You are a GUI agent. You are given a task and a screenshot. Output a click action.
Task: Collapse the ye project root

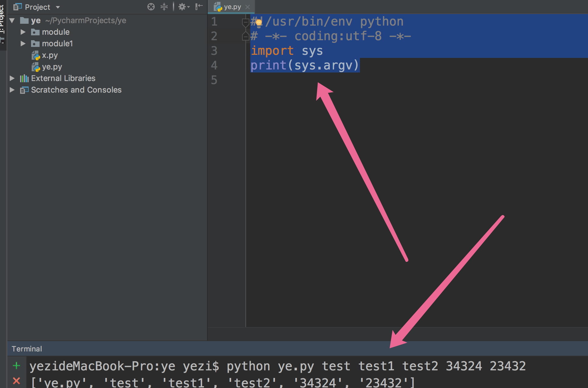tap(12, 20)
